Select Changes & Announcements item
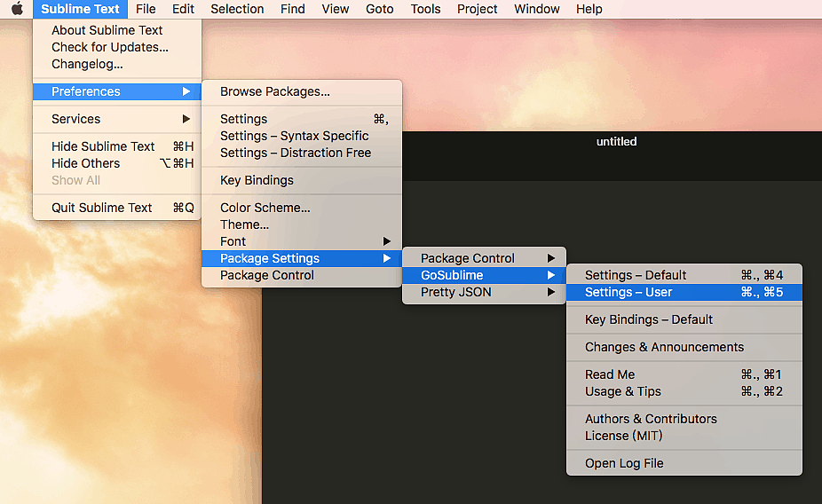Viewport: 822px width, 504px height. 664,347
